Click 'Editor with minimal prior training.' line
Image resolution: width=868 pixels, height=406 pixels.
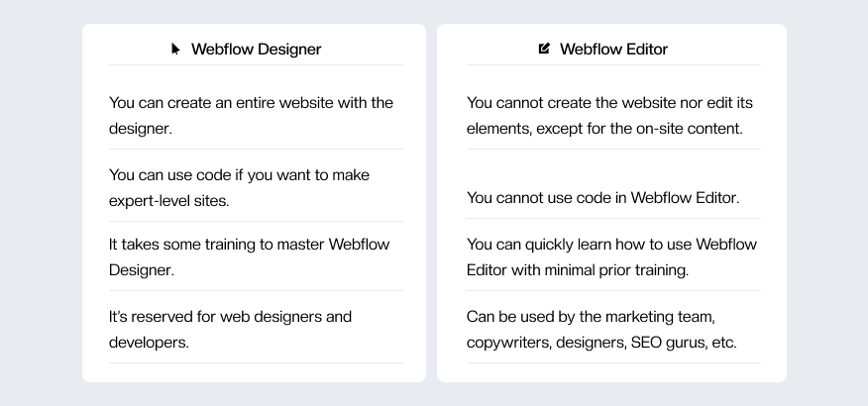click(x=578, y=270)
